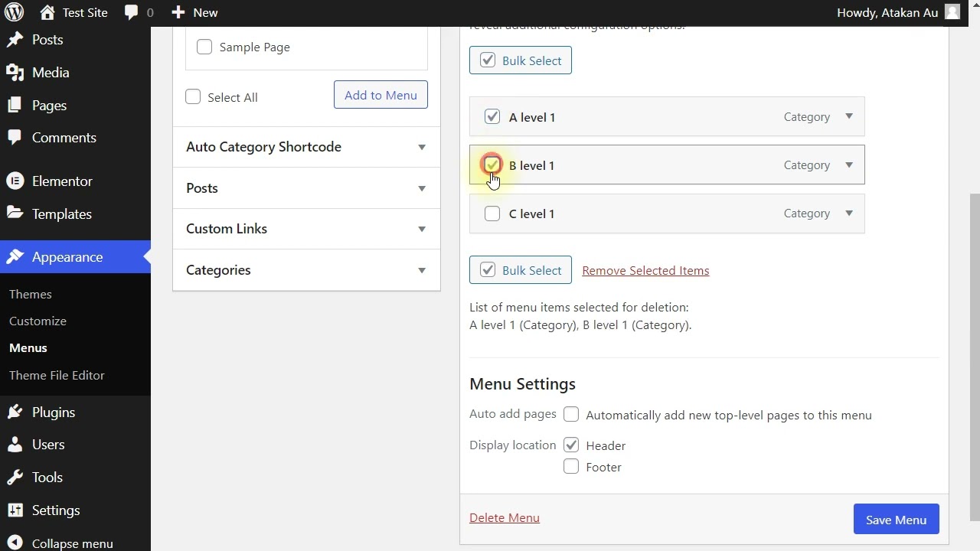
Task: Click the user avatar in top bar
Action: [x=952, y=12]
